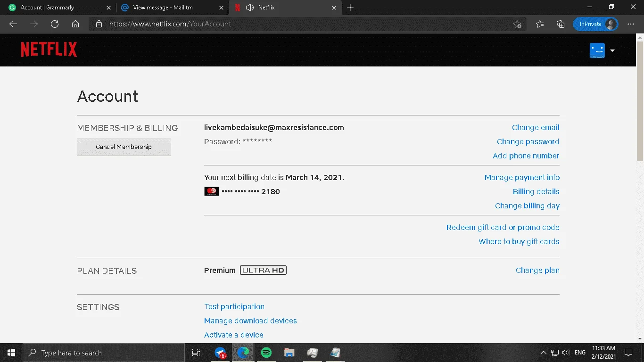Open the taskbar clock and date
The width and height of the screenshot is (644, 362).
(x=604, y=353)
